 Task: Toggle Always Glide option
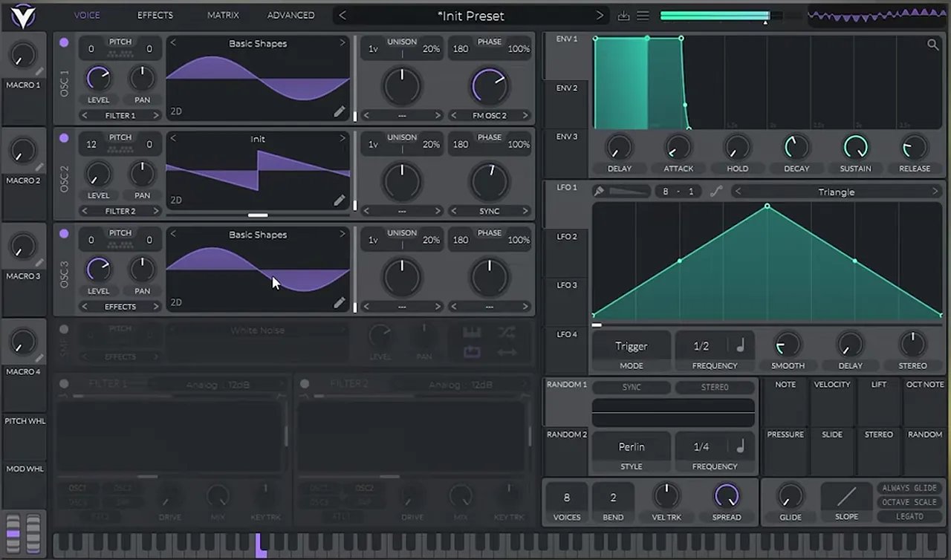909,488
